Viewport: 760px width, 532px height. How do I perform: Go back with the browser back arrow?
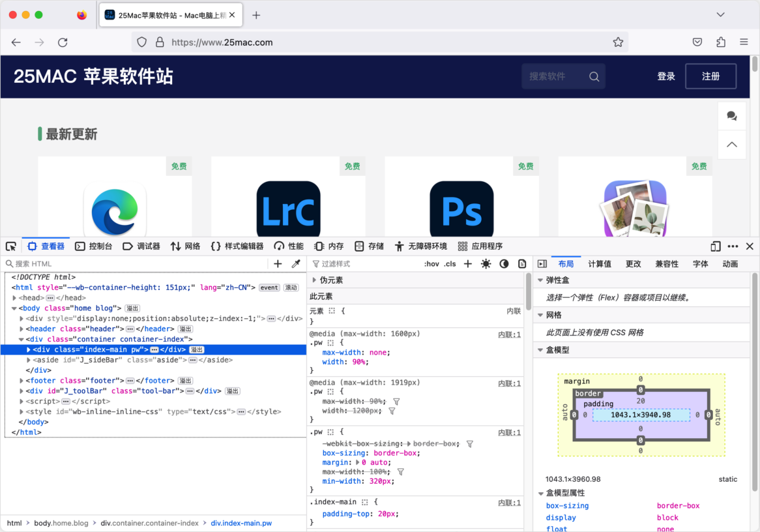click(x=16, y=42)
